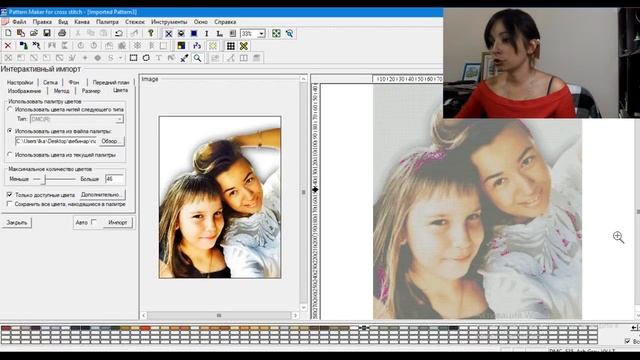
Task: Open the 'Правка' menu
Action: [x=42, y=22]
